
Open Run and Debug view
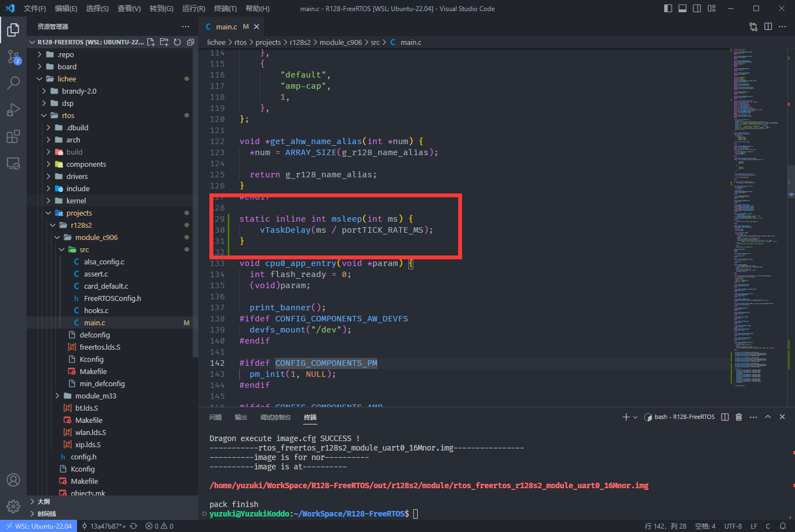pos(13,110)
